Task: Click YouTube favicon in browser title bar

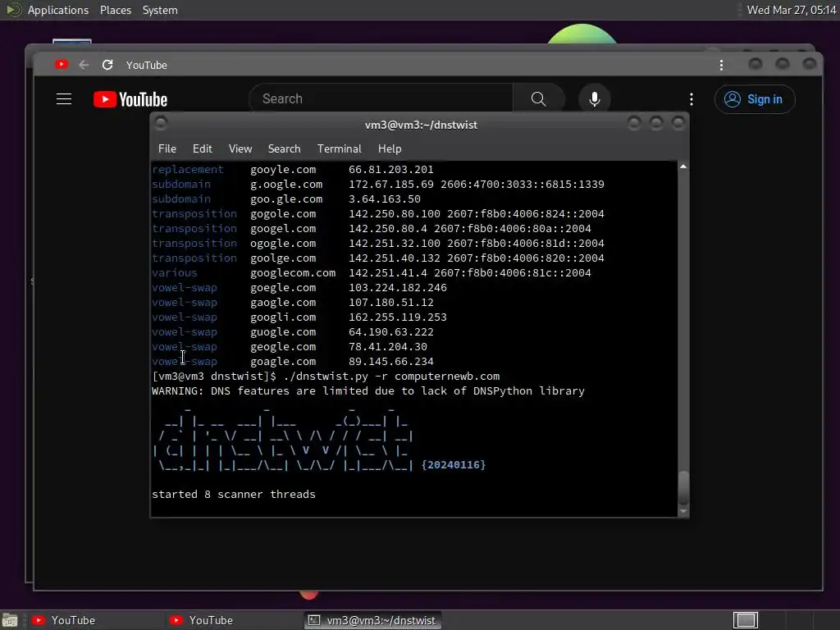Action: [x=61, y=64]
